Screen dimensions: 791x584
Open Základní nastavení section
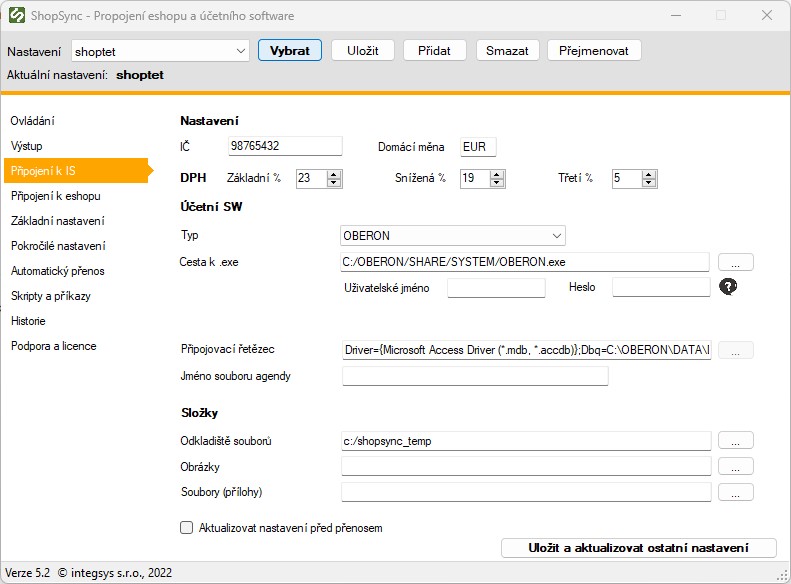(58, 220)
